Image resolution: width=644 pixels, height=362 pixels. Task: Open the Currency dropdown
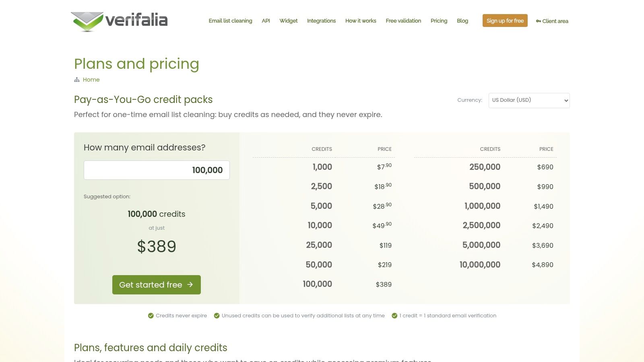pyautogui.click(x=529, y=101)
